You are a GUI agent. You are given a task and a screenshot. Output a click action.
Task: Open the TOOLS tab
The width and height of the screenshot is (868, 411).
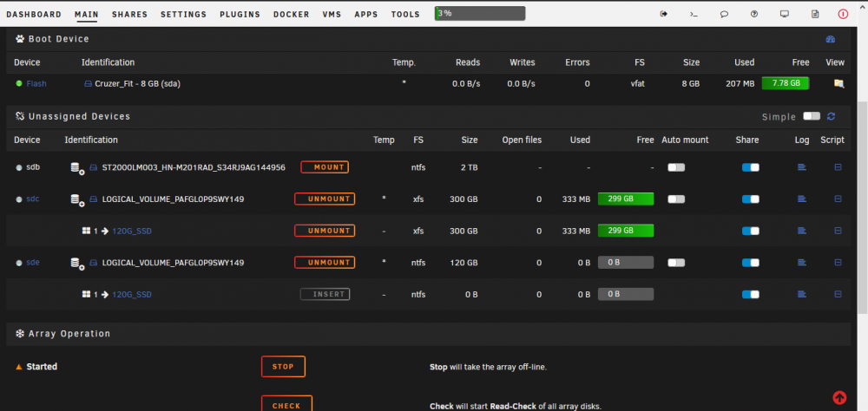tap(405, 15)
